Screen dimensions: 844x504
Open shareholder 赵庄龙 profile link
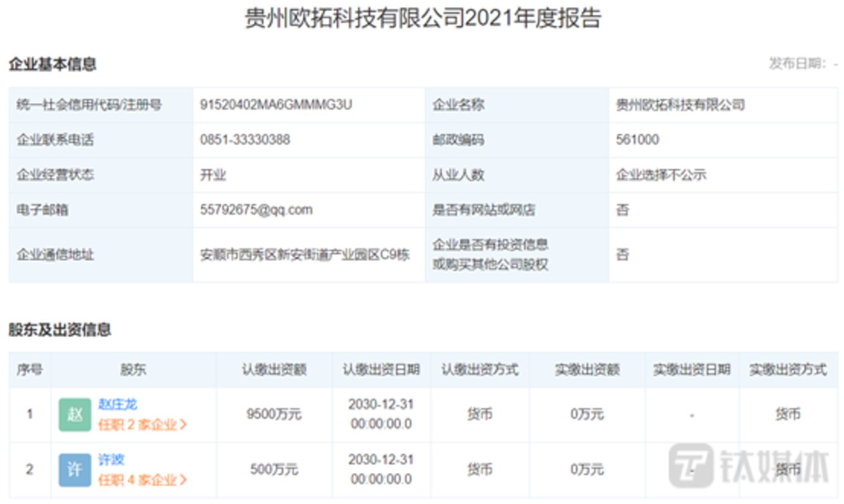tap(118, 405)
